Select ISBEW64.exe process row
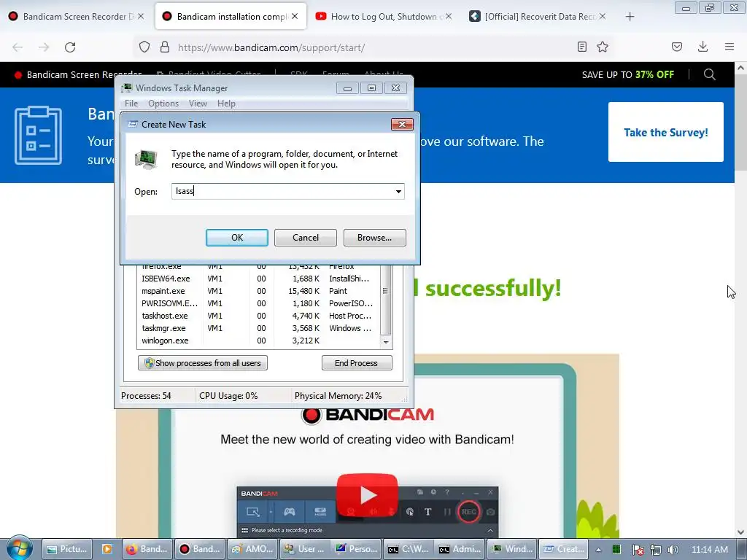Viewport: 747px width, 560px height. click(258, 279)
